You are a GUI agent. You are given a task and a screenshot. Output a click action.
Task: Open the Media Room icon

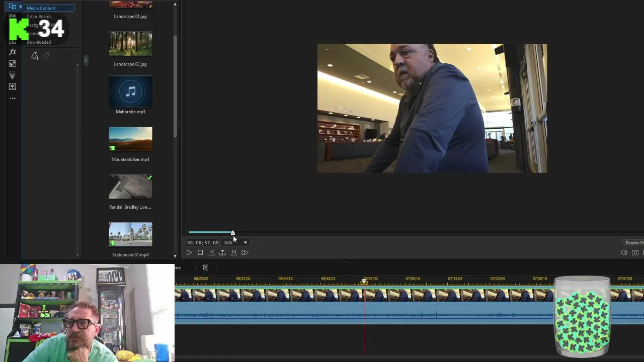click(x=13, y=7)
